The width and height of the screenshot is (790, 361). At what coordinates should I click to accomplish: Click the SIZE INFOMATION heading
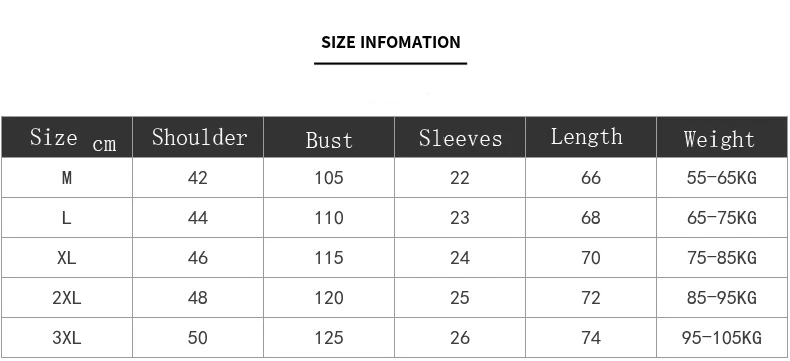click(x=390, y=42)
